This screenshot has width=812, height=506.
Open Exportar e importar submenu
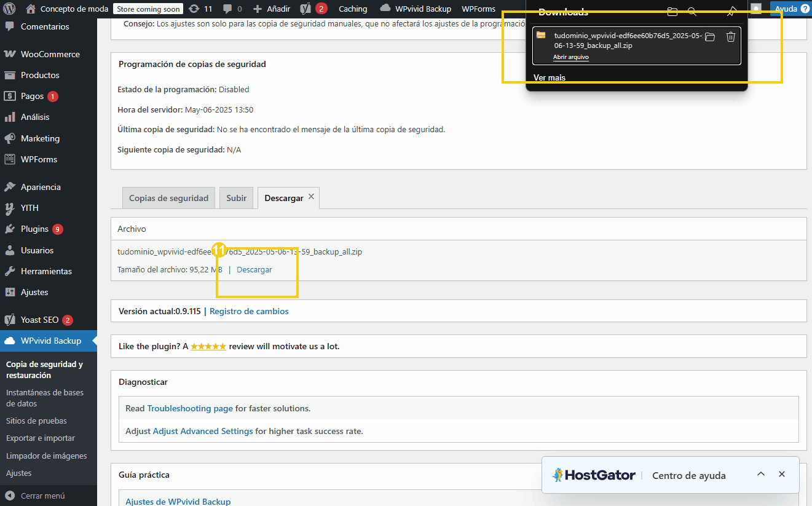(x=41, y=438)
